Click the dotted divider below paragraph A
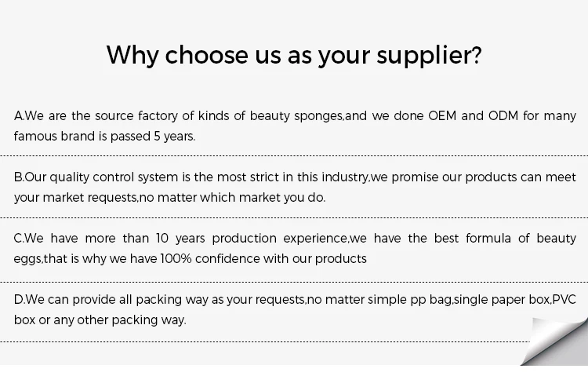 [294, 155]
